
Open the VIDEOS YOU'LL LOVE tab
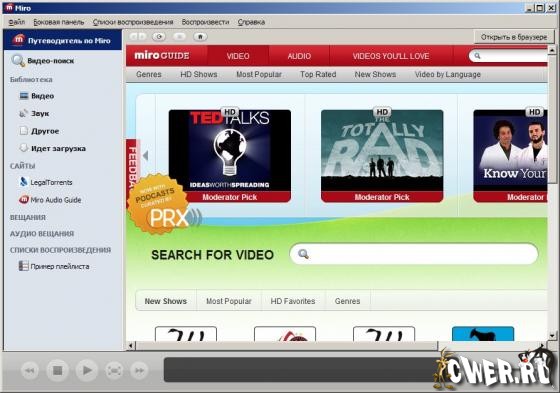point(391,56)
